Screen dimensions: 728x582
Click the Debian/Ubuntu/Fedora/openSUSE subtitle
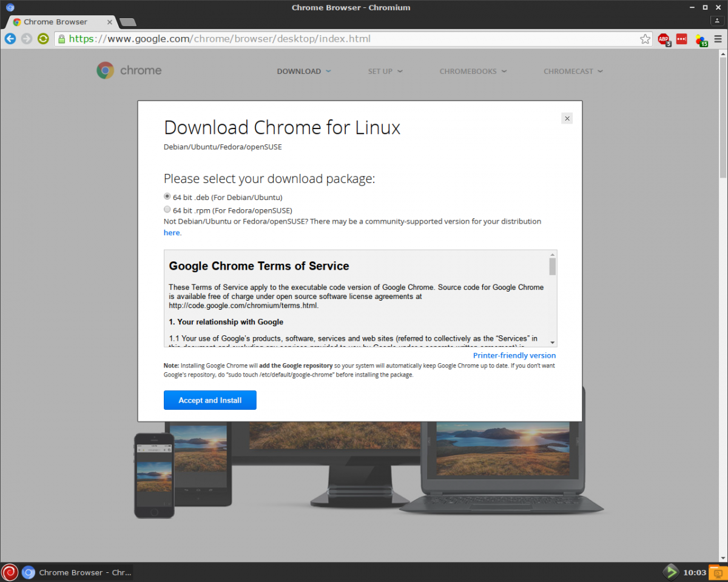pos(223,147)
